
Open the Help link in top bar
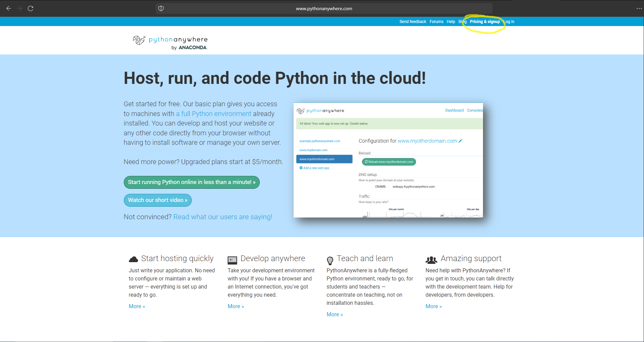(451, 22)
